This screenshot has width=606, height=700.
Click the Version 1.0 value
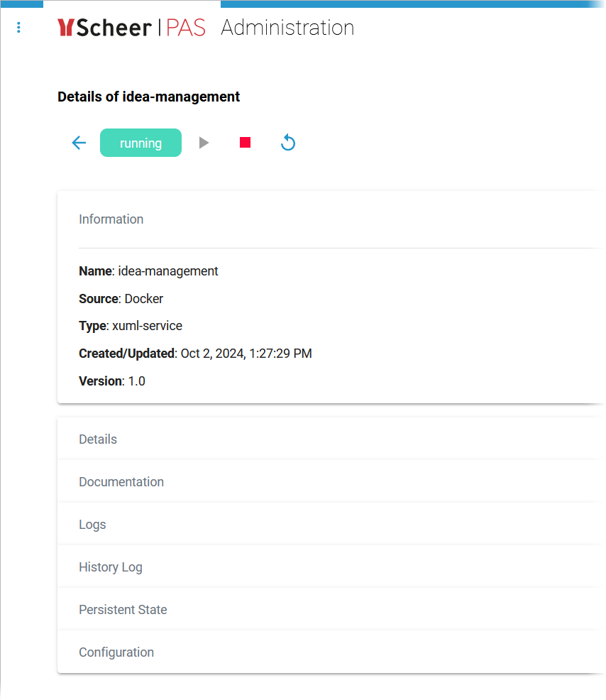click(x=135, y=381)
